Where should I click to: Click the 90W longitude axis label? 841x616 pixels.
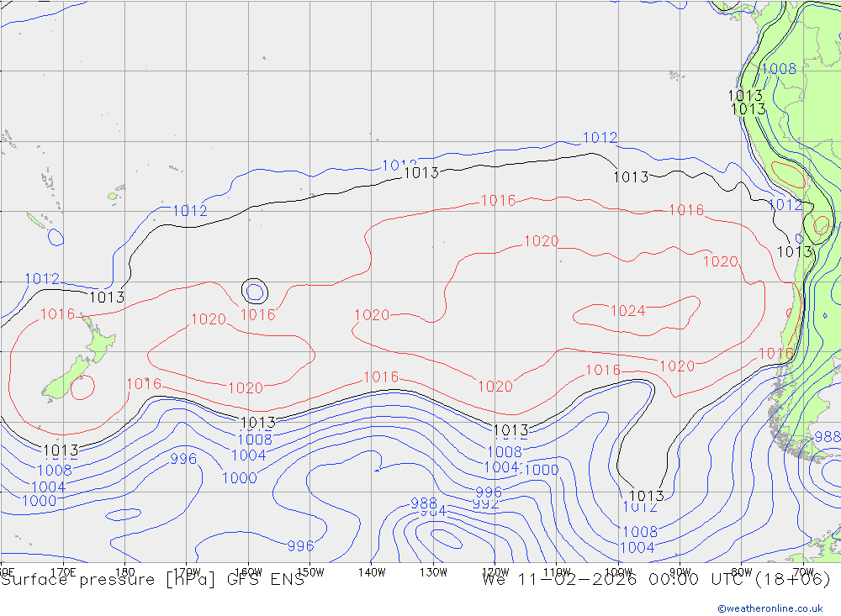pos(680,572)
